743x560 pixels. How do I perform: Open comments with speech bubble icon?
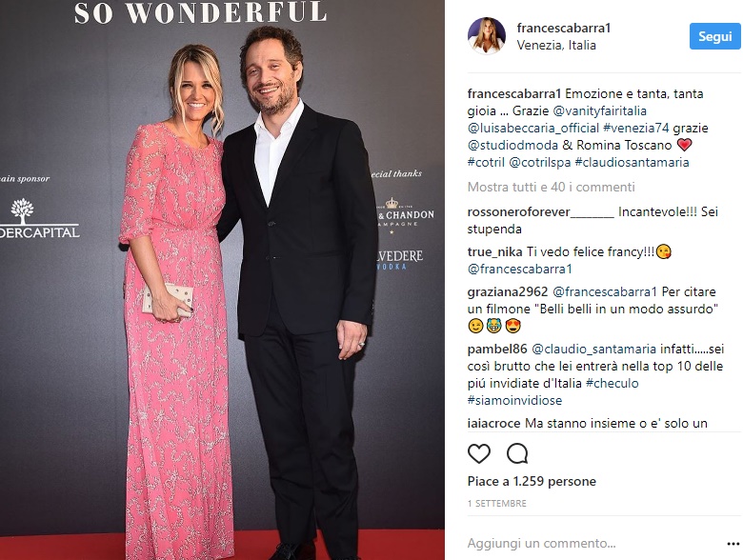pyautogui.click(x=517, y=454)
